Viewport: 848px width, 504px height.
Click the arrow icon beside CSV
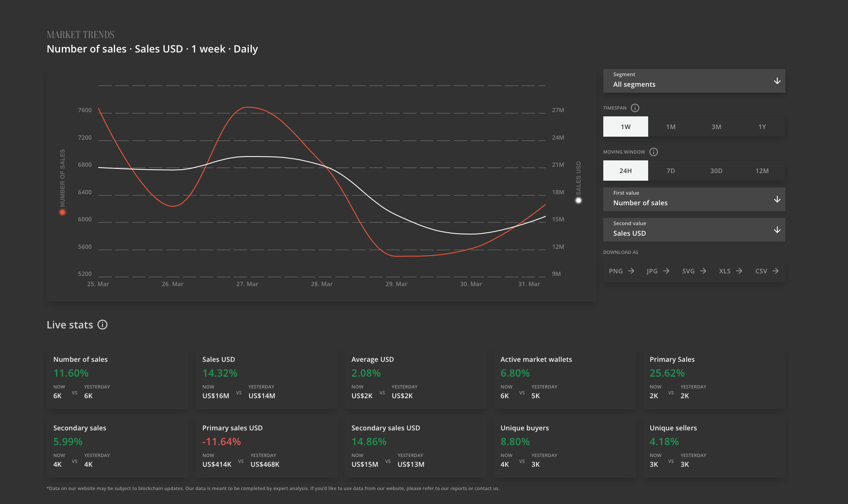(x=776, y=271)
